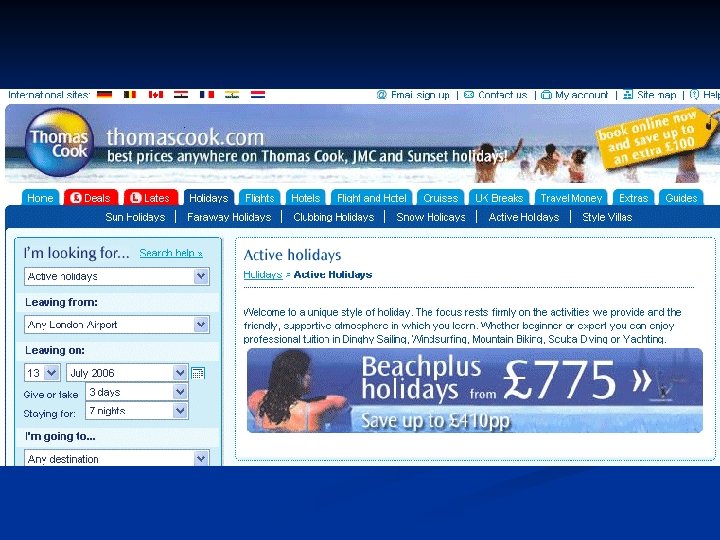Image resolution: width=720 pixels, height=540 pixels.
Task: Expand the Active holidays type dropdown
Action: (x=117, y=276)
